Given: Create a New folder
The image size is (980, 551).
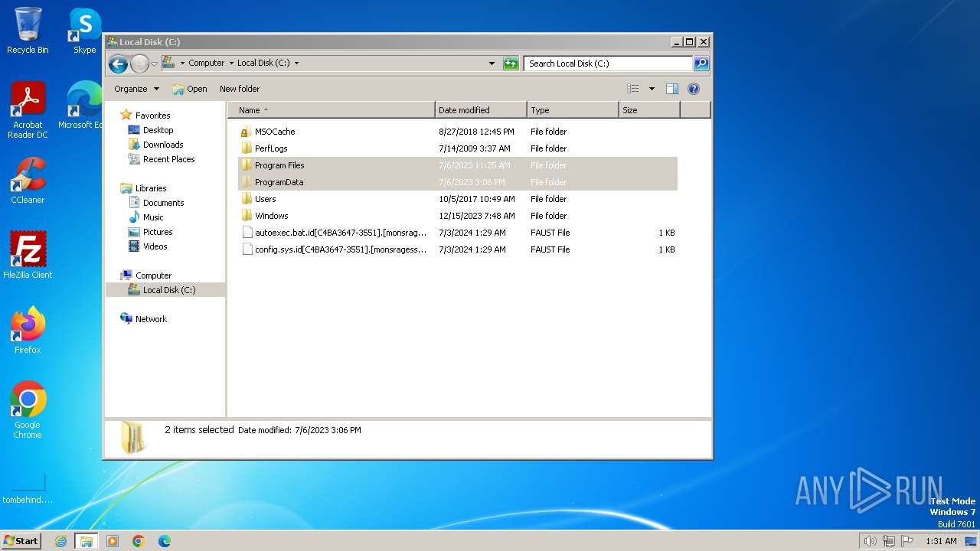Looking at the screenshot, I should pos(240,89).
